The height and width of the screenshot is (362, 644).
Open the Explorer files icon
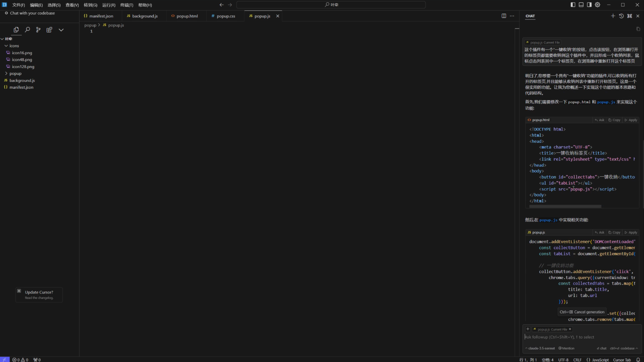16,30
